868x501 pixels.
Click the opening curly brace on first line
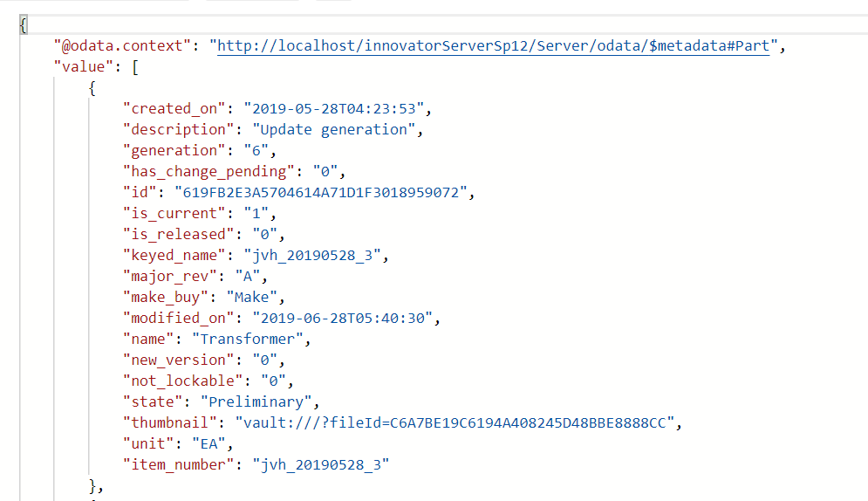[x=23, y=25]
